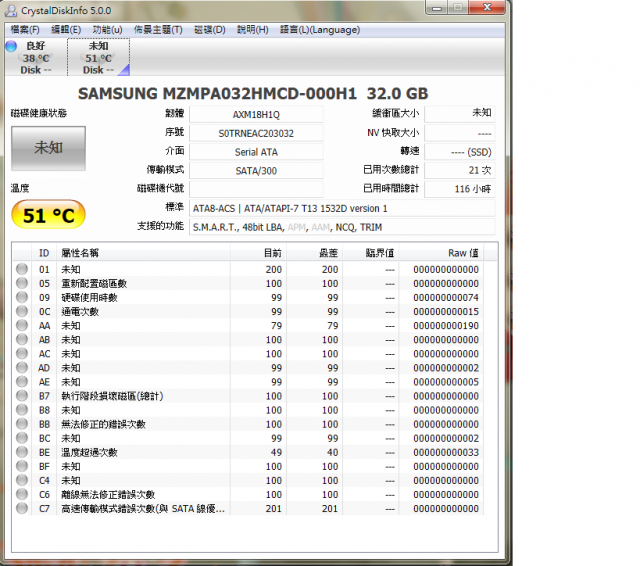Viewport: 640px width, 566px height.
Task: Click status circle for attribute AE
Action: (22, 382)
